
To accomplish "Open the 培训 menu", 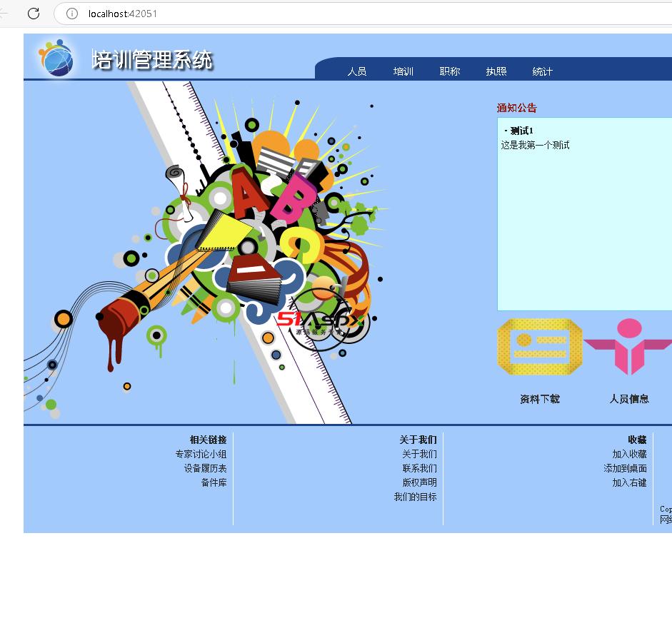I will point(403,71).
